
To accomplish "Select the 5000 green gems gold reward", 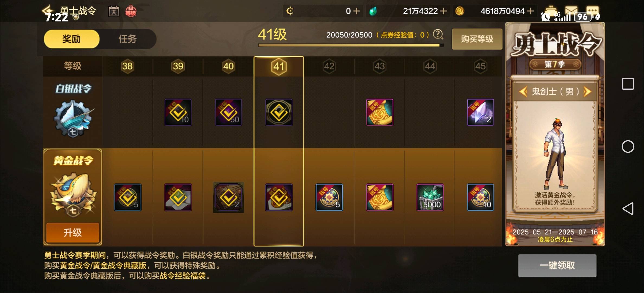I will click(x=430, y=197).
